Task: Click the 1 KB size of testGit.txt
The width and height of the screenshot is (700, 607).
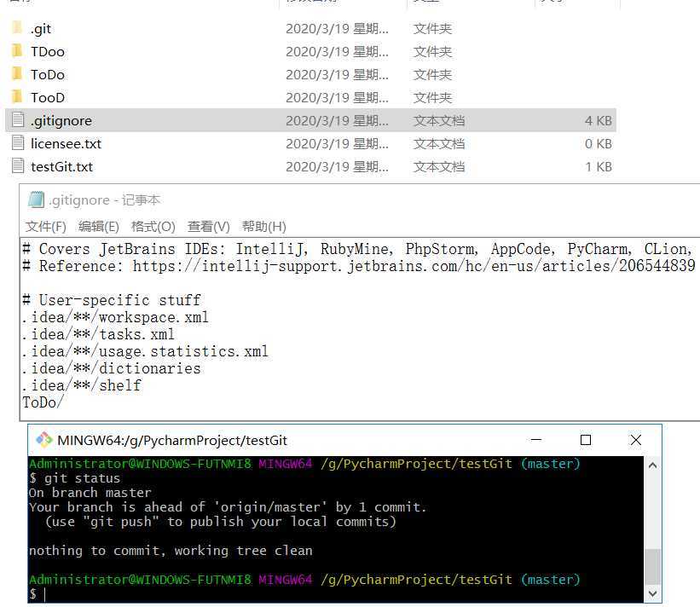Action: tap(599, 166)
